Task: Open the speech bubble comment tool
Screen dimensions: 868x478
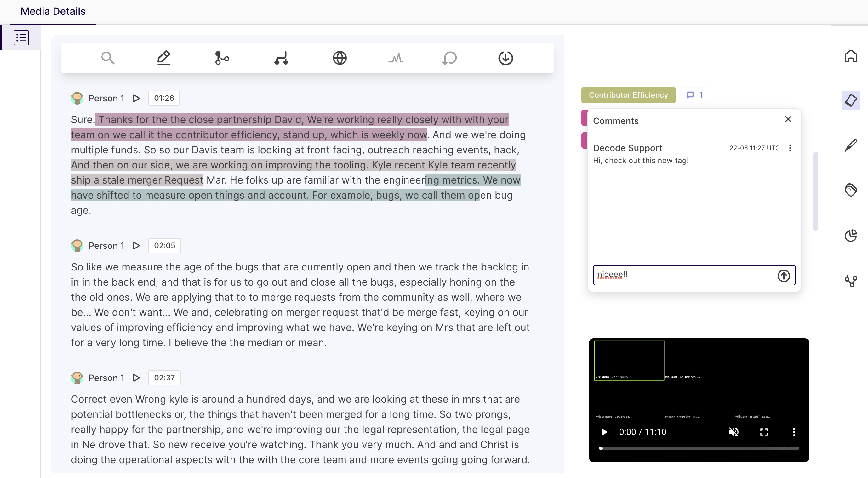Action: (449, 58)
